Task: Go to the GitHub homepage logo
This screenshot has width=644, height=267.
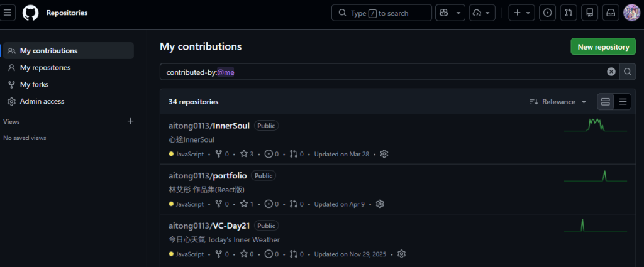Action: (30, 13)
